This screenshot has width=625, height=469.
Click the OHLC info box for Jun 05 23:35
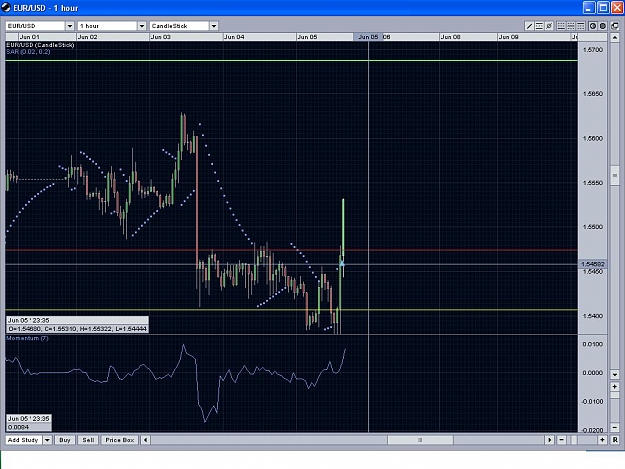[77, 324]
